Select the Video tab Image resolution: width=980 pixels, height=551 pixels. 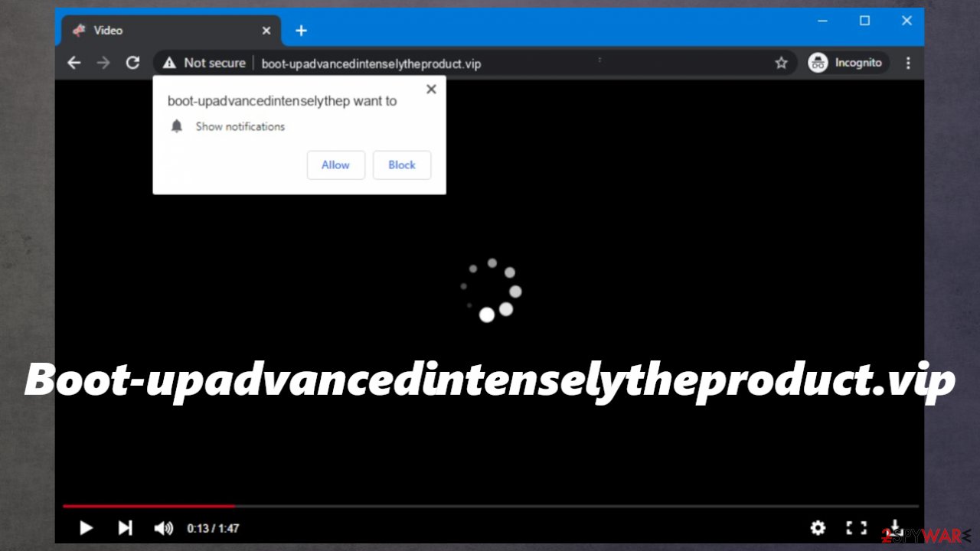171,31
